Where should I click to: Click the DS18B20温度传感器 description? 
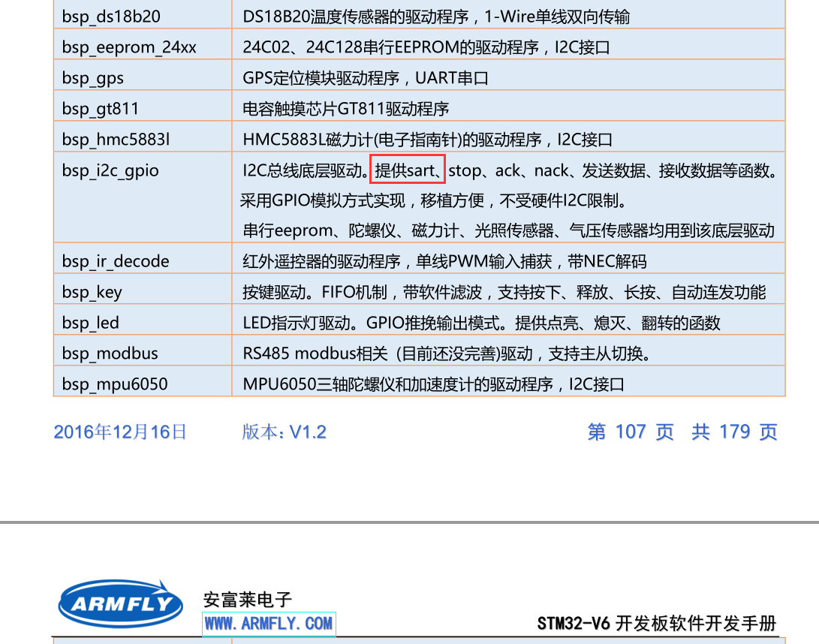[x=436, y=17]
